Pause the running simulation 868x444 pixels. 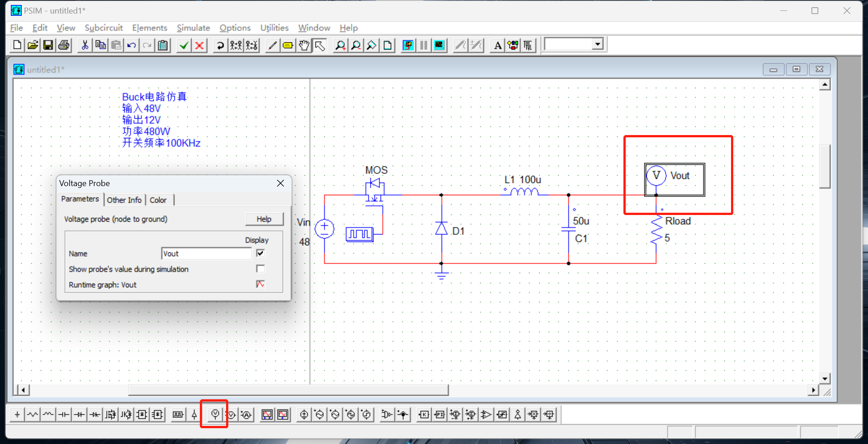(x=423, y=45)
